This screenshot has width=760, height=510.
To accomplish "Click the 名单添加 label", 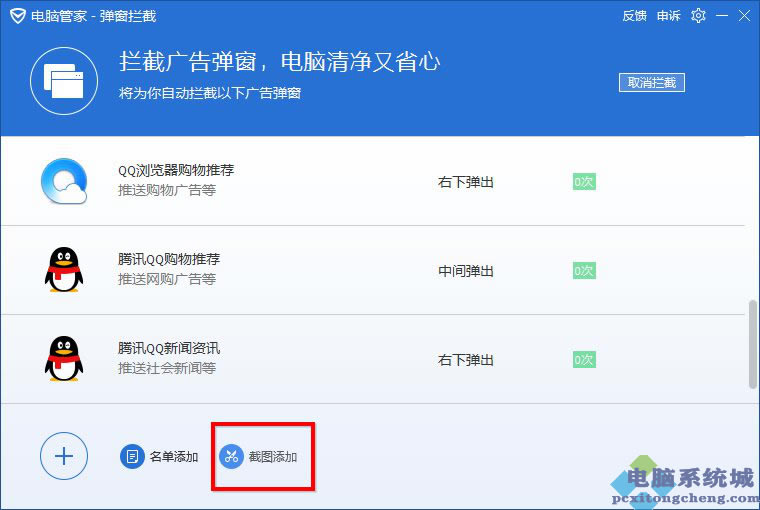I will point(174,457).
